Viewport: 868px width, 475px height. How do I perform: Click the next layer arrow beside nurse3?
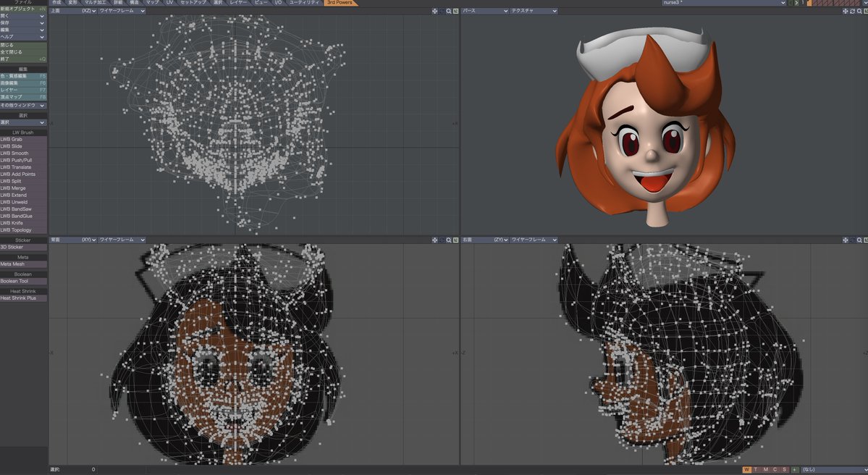pos(796,3)
